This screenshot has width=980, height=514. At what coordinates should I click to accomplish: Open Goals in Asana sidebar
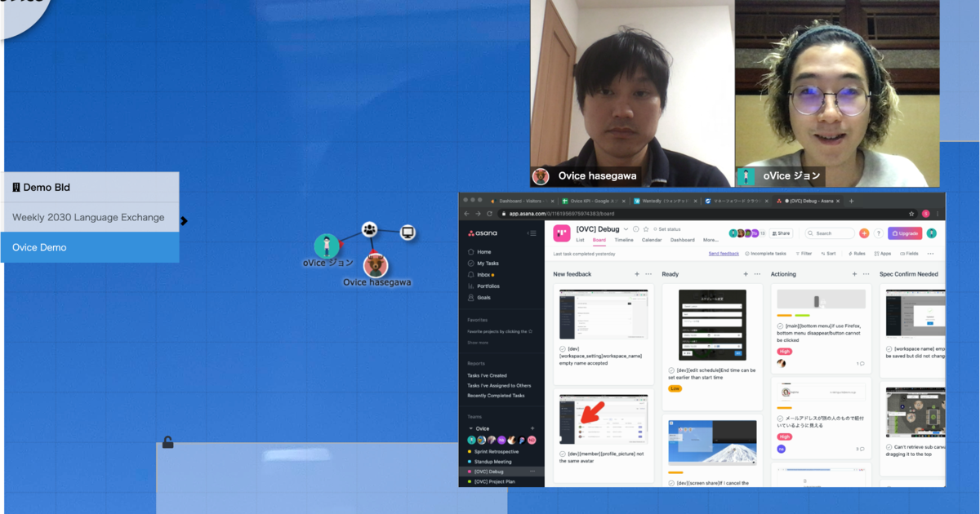click(x=479, y=298)
